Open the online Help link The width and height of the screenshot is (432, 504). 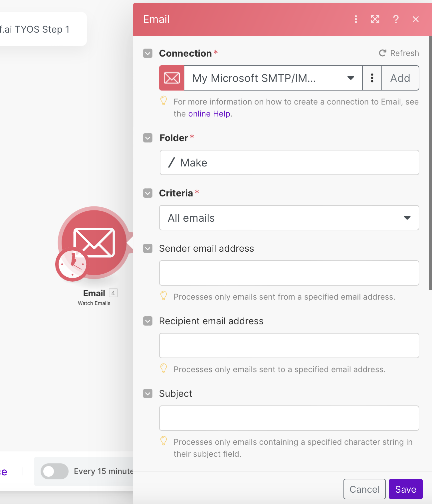point(209,114)
